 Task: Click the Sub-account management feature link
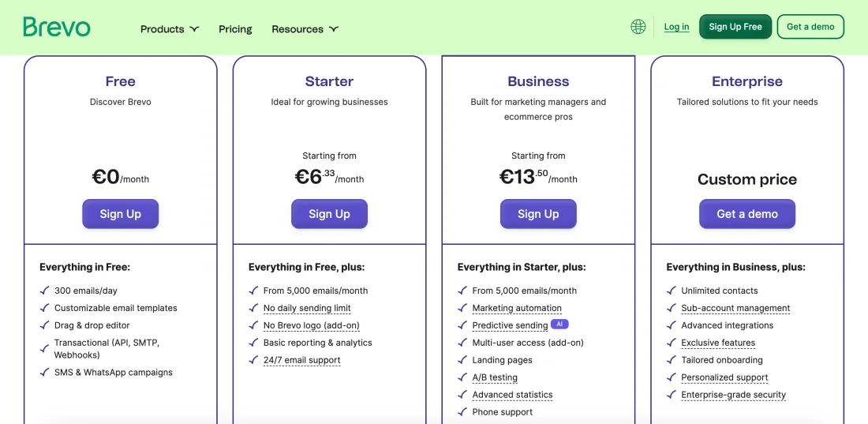[735, 308]
